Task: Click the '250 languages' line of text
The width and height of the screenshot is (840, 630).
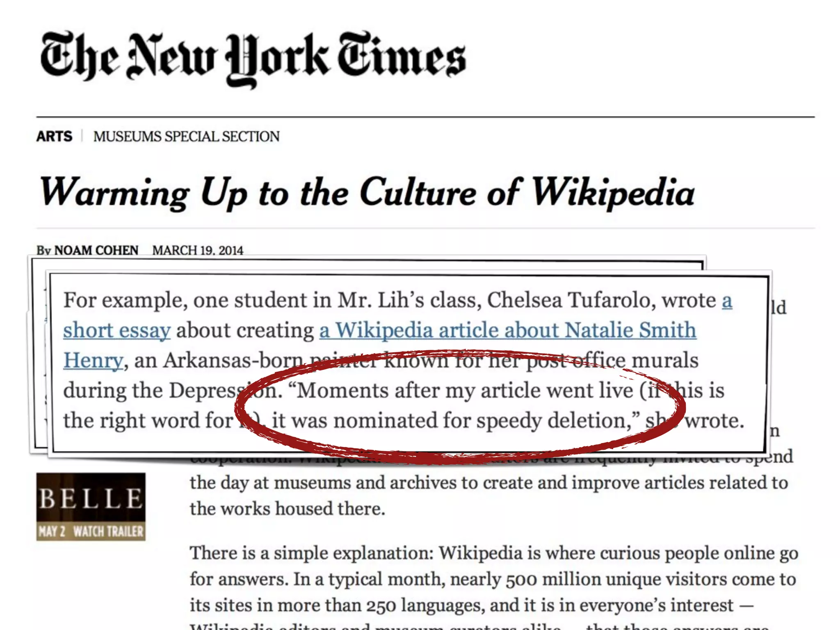Action: point(472,605)
